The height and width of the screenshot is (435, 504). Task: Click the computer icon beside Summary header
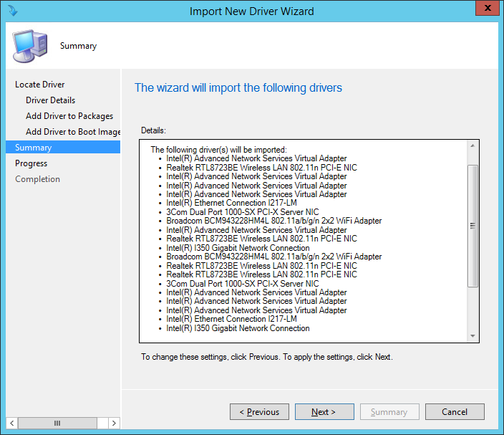[x=30, y=46]
